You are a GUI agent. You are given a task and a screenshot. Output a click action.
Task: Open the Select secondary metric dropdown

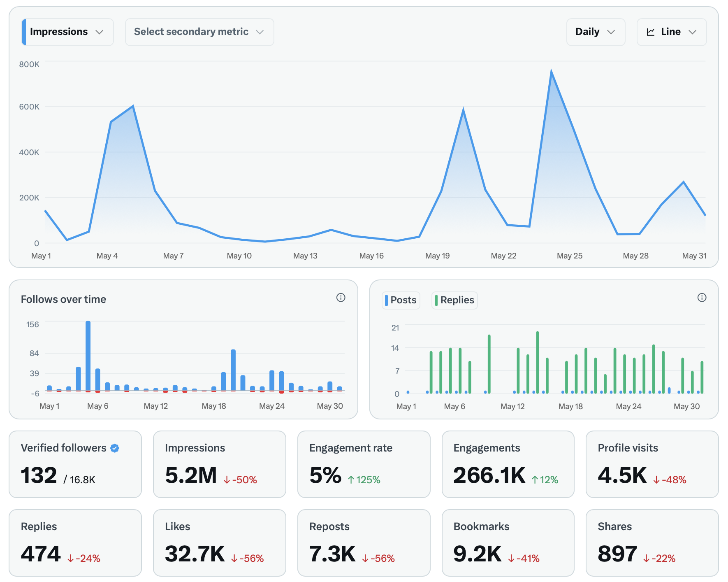[199, 32]
